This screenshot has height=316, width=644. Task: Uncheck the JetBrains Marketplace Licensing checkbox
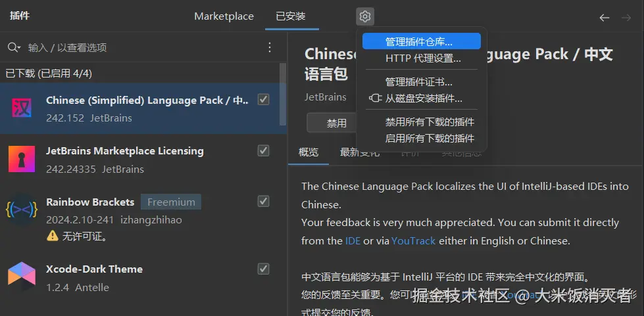coord(263,150)
